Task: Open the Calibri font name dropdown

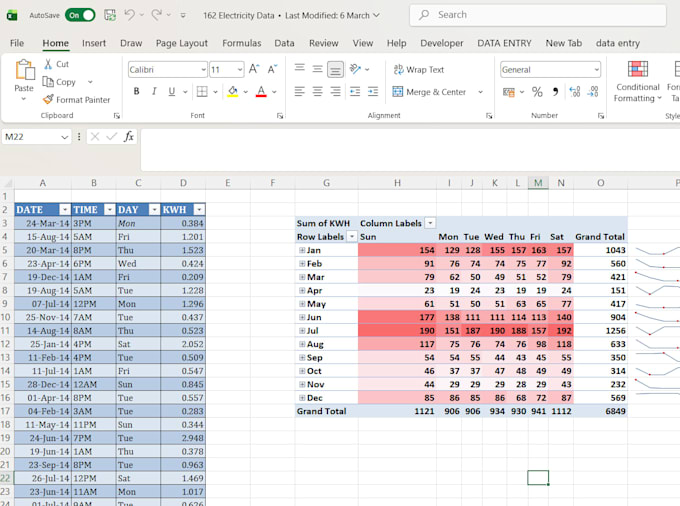Action: click(203, 70)
